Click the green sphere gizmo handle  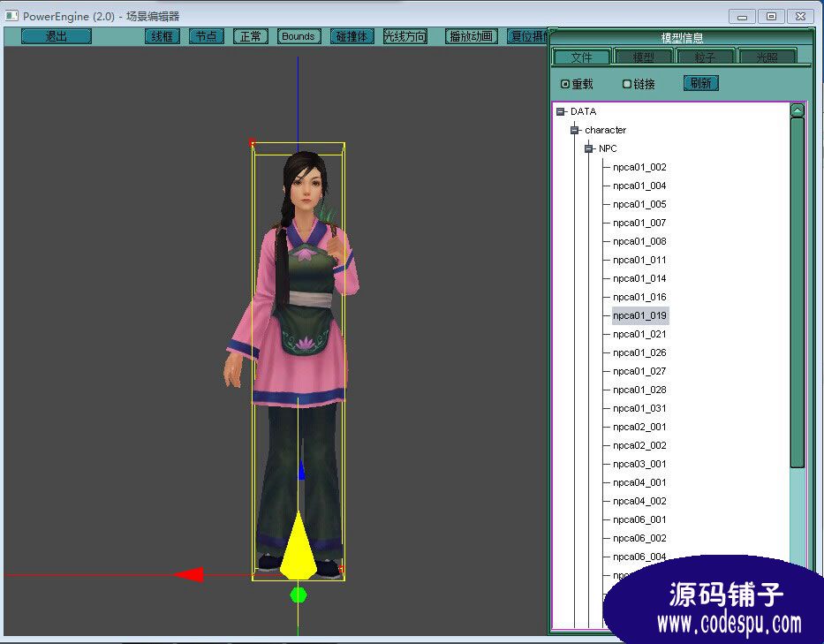click(299, 595)
